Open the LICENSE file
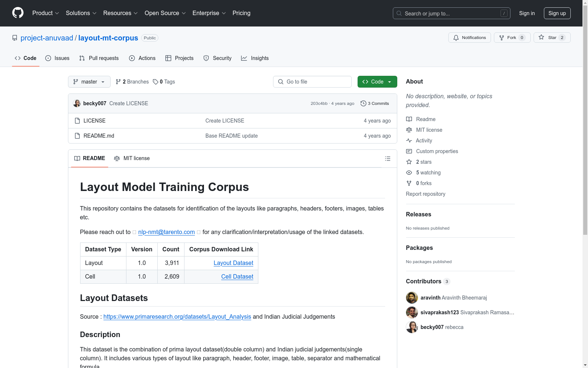The height and width of the screenshot is (368, 588). tap(94, 121)
